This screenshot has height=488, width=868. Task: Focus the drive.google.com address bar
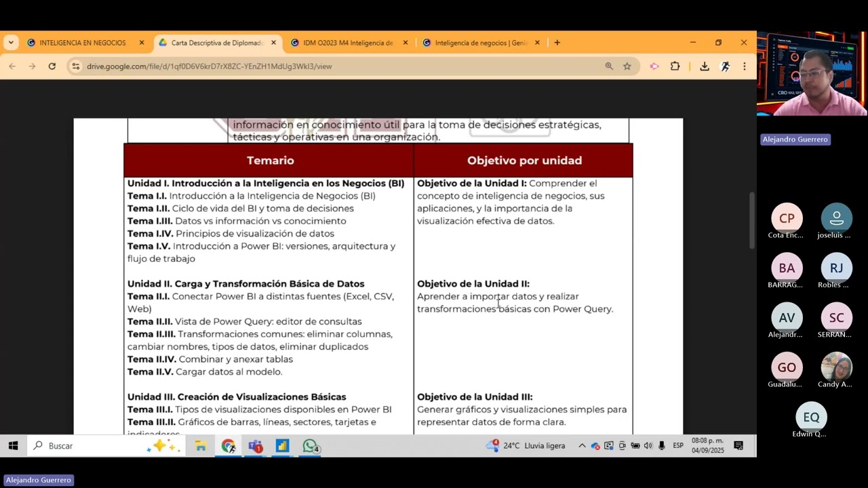(339, 66)
